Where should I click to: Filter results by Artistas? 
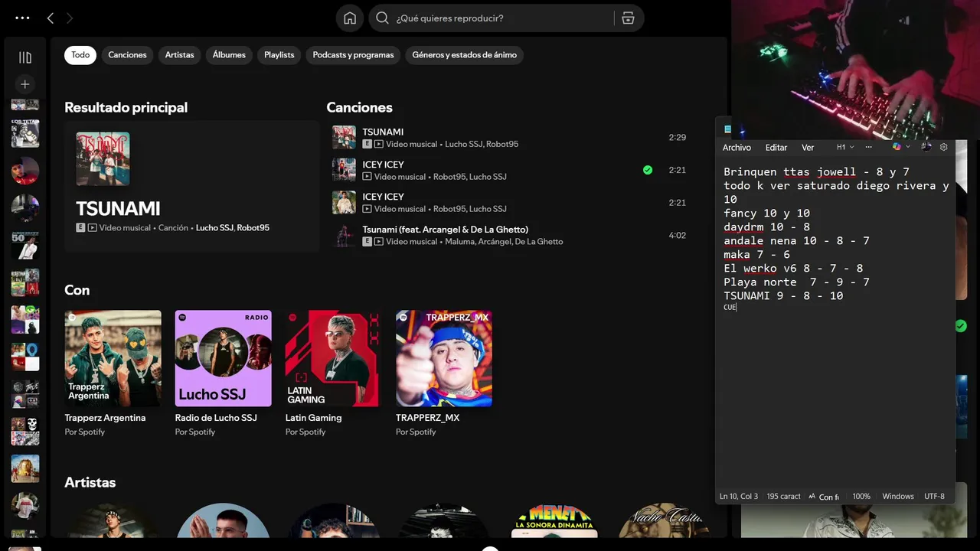(179, 55)
